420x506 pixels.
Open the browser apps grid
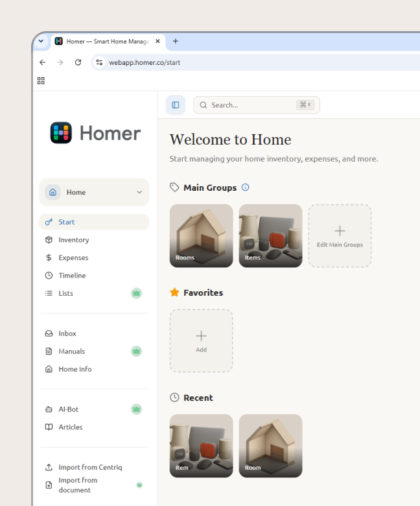(x=41, y=80)
